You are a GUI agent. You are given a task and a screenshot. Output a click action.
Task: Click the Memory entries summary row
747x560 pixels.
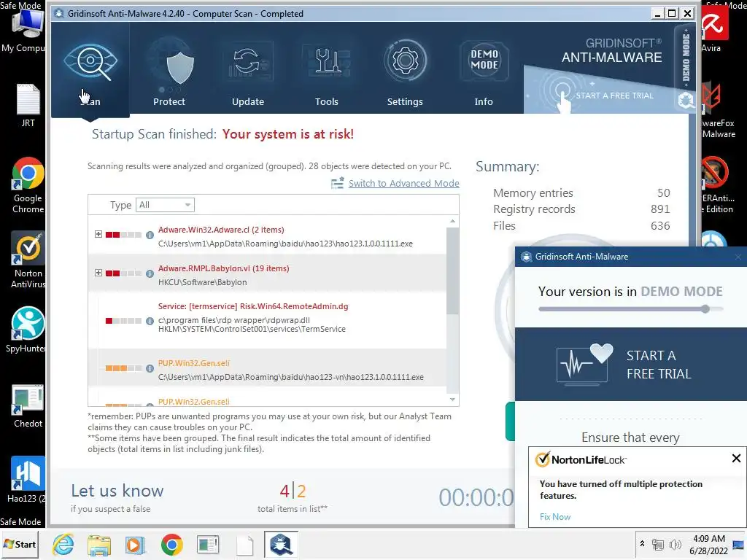coord(581,192)
